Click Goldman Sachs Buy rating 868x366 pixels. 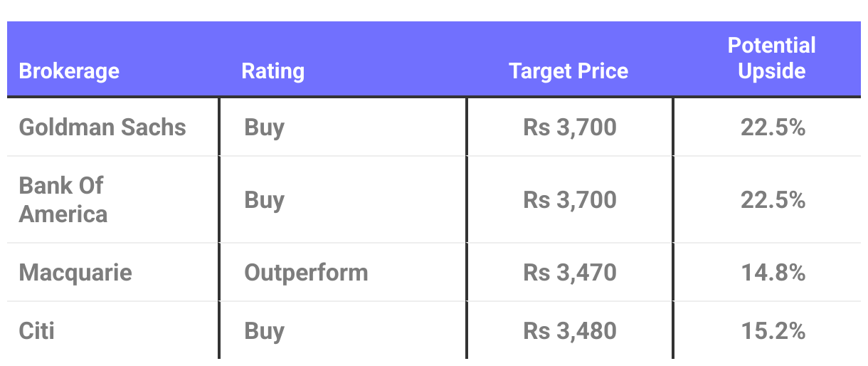[265, 127]
